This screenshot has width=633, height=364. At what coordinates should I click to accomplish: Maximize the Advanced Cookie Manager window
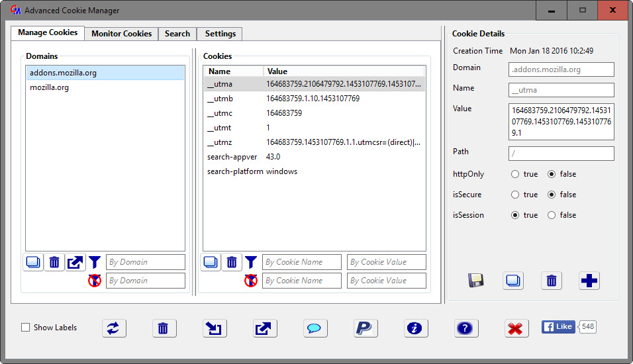[x=583, y=11]
